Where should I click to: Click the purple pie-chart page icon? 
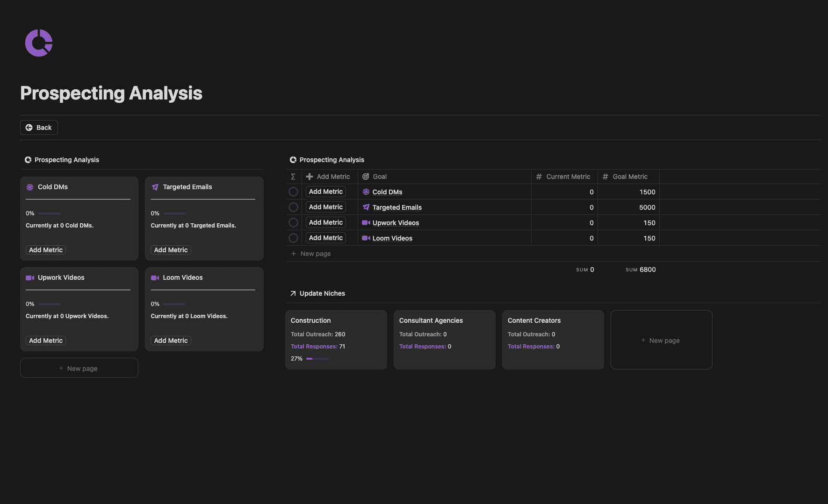[39, 43]
